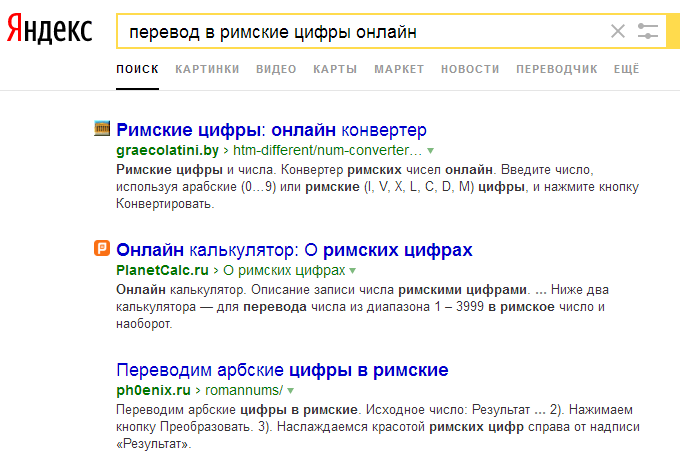The height and width of the screenshot is (465, 680).
Task: Open the МАРКЕТ tab
Action: 399,69
